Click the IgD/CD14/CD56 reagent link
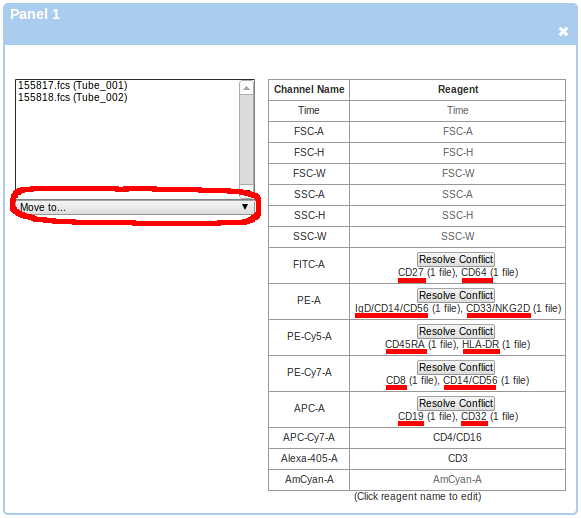 point(392,308)
